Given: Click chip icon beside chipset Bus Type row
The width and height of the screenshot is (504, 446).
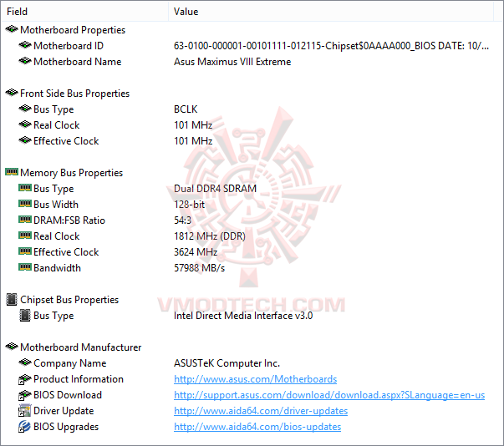Looking at the screenshot, I should 25,316.
